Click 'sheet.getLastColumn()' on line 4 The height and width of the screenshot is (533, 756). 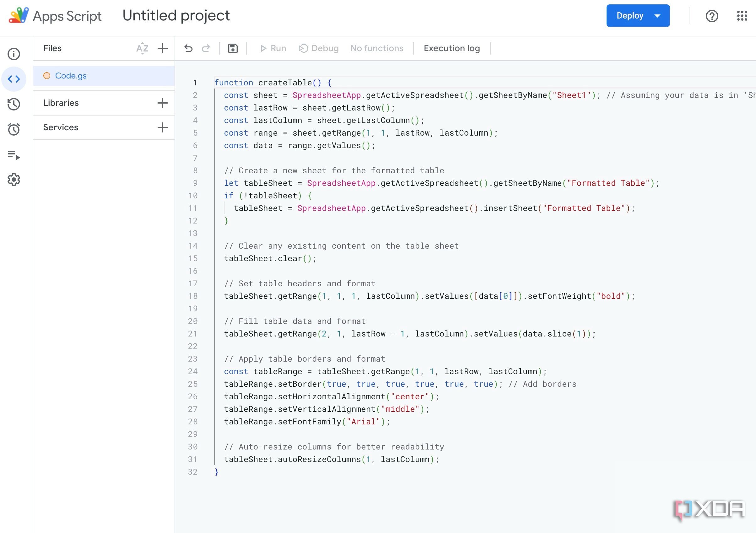tap(368, 120)
